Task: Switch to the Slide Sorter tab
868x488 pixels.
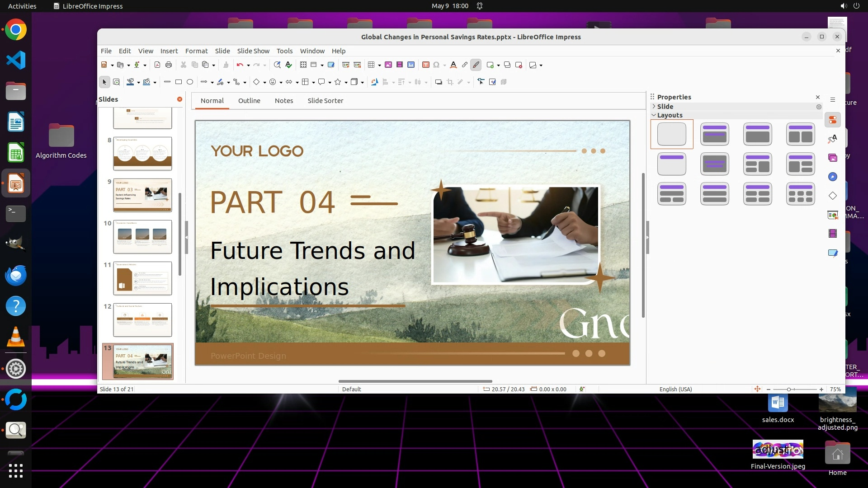Action: click(325, 101)
